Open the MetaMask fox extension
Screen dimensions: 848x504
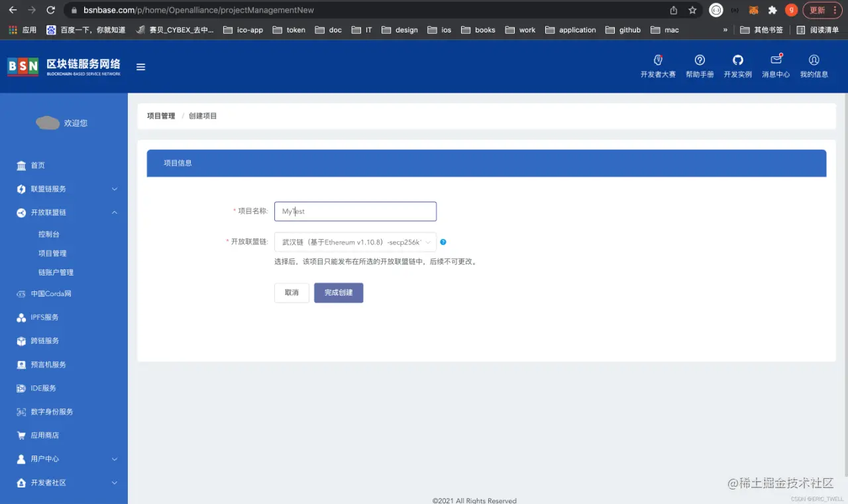[x=753, y=10]
